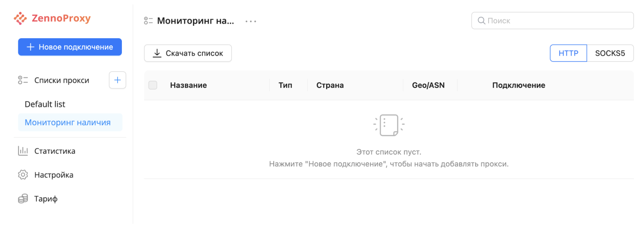
Task: Click the plus icon to add proxy list
Action: coord(117,80)
